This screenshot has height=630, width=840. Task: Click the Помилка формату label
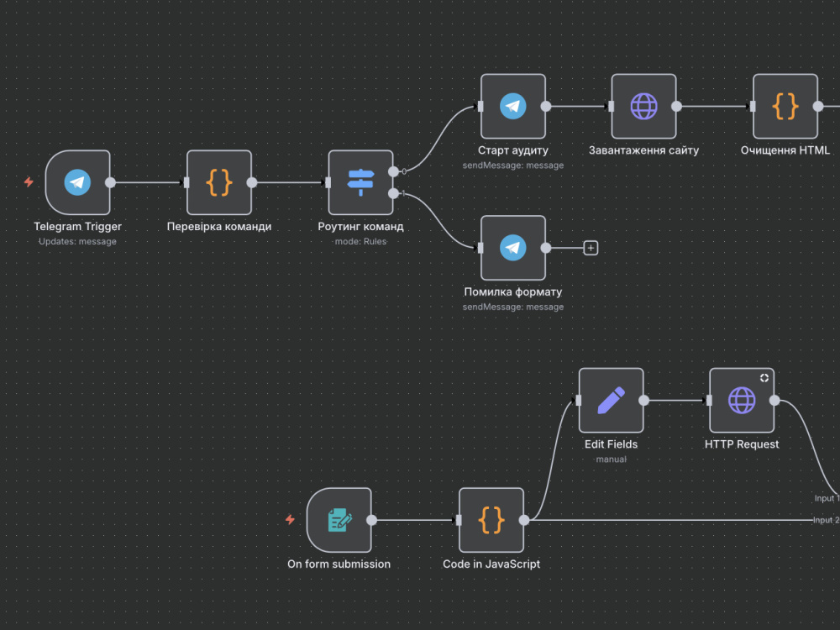(512, 292)
